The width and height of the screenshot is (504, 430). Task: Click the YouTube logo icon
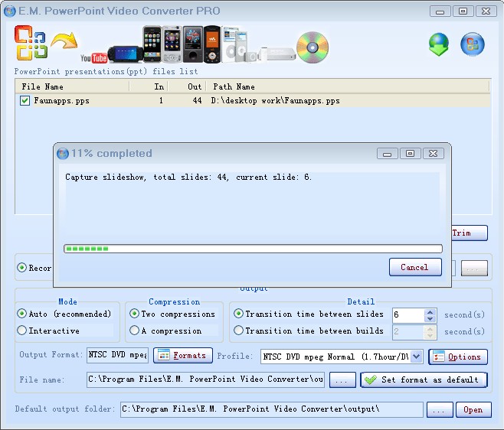(94, 58)
